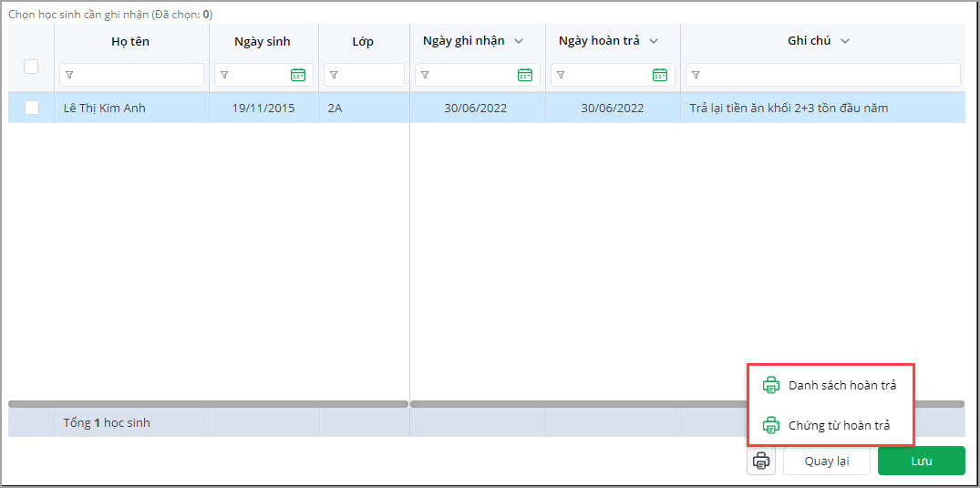
Task: Tick the checkbox for Lê Thị Kim Anh
Action: tap(32, 109)
